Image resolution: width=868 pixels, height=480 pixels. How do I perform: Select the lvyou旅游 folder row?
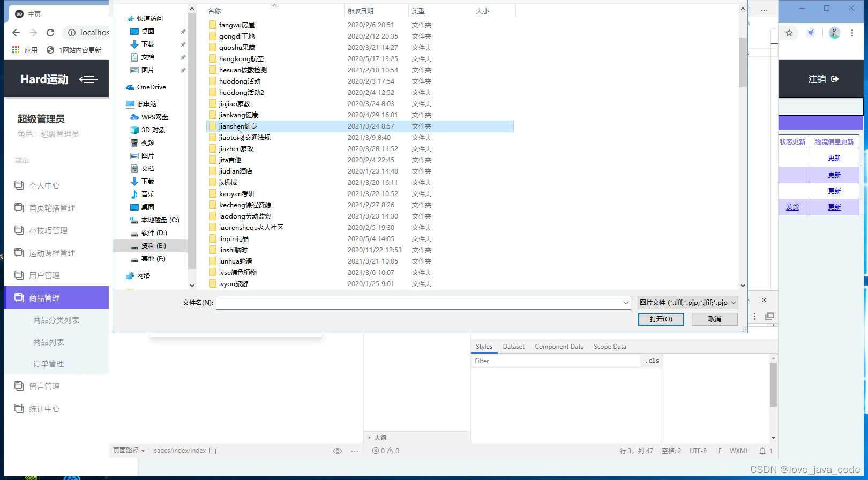(360, 284)
